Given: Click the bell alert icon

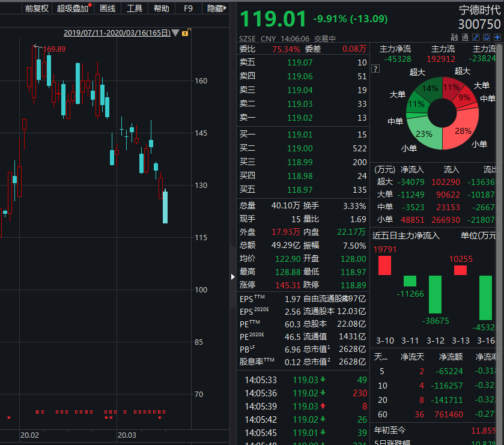Looking at the screenshot, I should tap(487, 37).
